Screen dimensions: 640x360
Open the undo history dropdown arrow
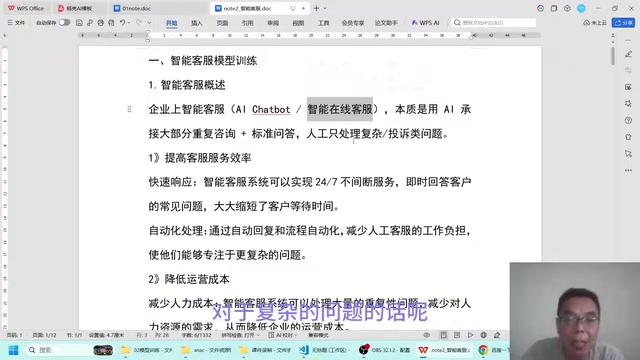point(129,23)
